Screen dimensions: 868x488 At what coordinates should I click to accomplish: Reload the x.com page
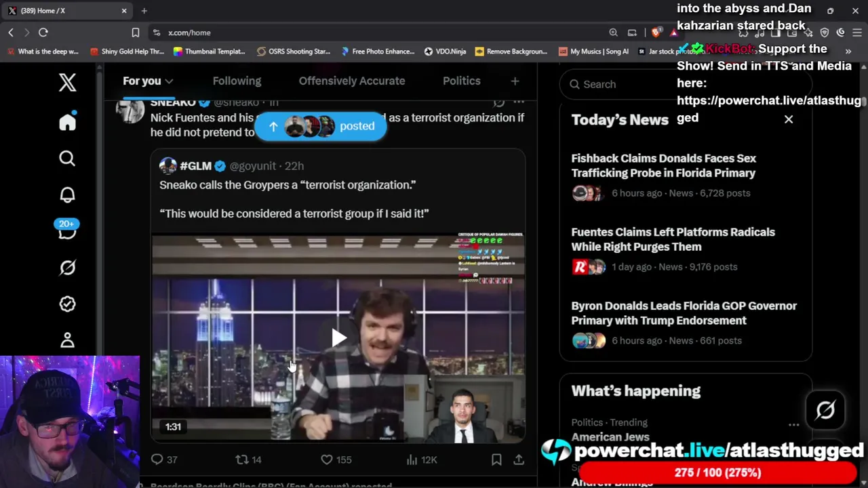[43, 33]
